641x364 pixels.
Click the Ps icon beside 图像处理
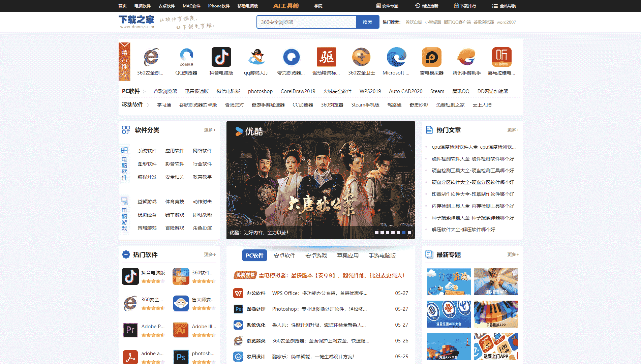tap(238, 309)
